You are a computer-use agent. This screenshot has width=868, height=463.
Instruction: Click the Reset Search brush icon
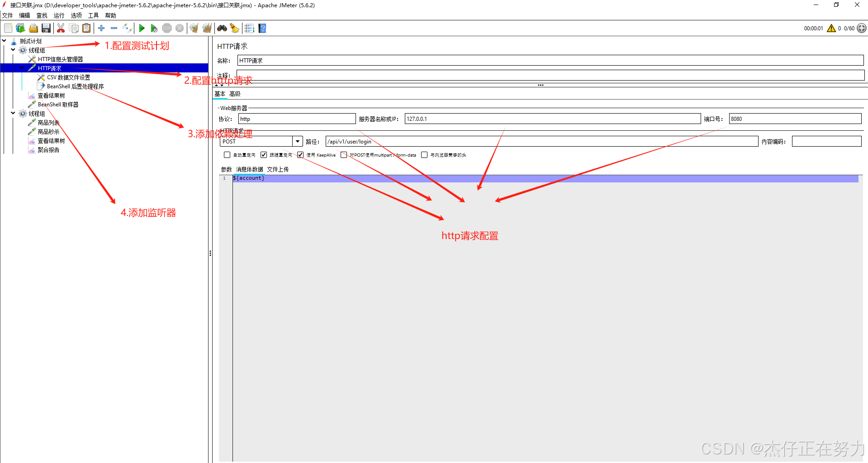[x=234, y=28]
